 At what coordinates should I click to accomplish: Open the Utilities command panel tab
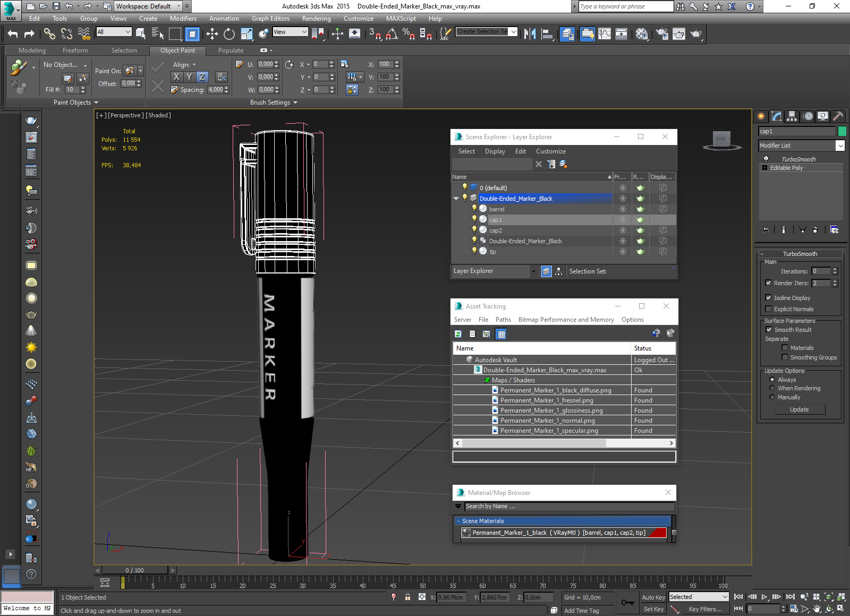pyautogui.click(x=838, y=116)
